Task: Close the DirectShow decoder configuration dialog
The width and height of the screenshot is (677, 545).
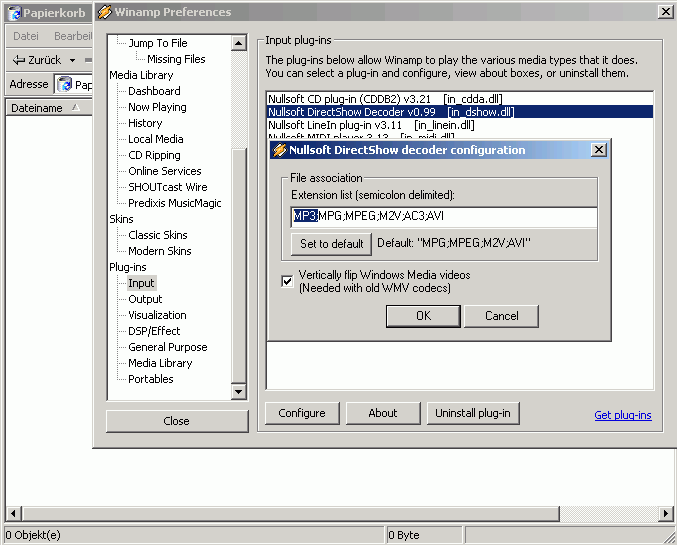Action: pos(598,150)
